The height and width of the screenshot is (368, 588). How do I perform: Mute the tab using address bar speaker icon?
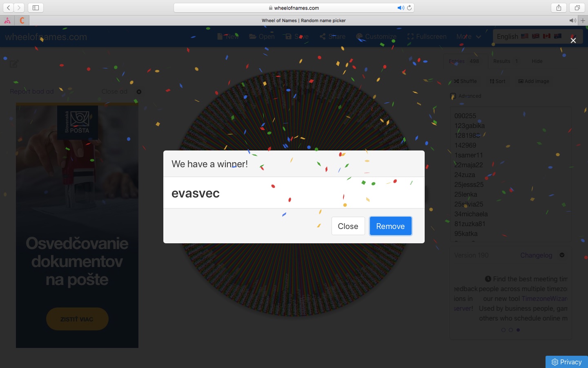(x=400, y=8)
